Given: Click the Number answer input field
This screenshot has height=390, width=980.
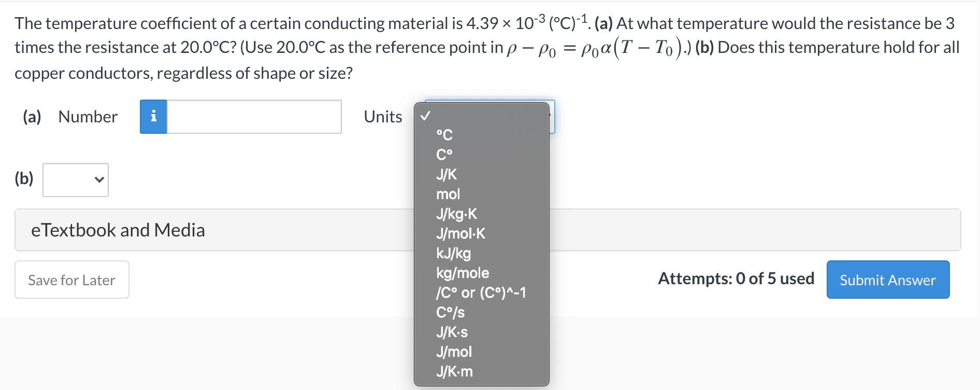Looking at the screenshot, I should (x=254, y=117).
